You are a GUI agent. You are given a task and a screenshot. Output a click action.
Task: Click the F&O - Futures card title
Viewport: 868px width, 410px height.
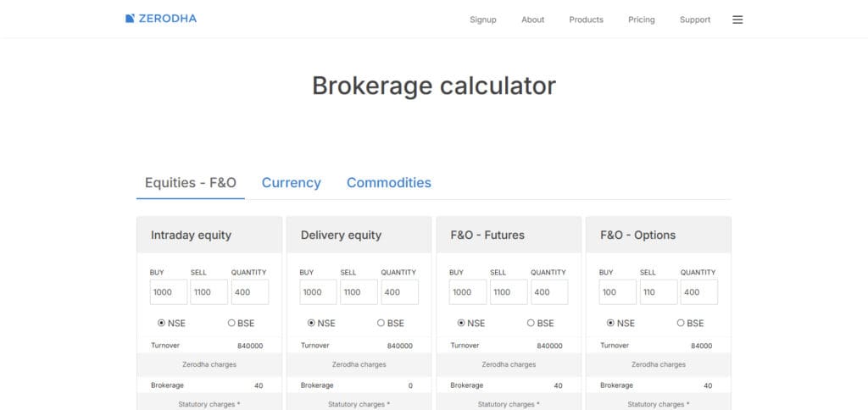point(487,235)
